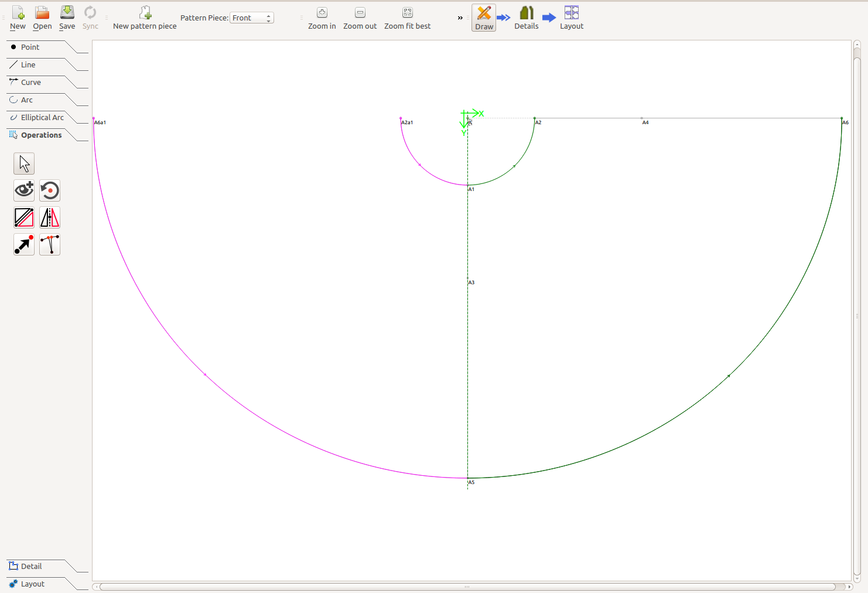Viewport: 868px width, 593px height.
Task: Select the flip objects by line tool
Action: [24, 217]
